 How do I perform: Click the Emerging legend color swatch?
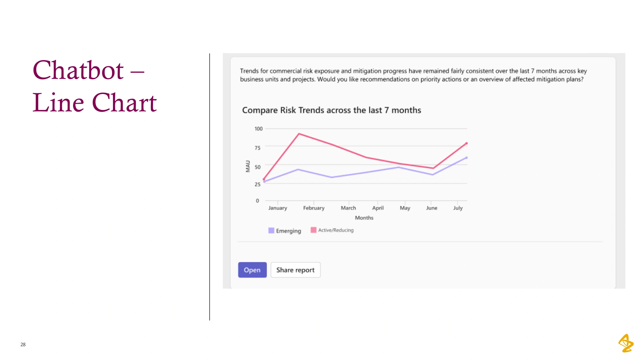point(271,230)
